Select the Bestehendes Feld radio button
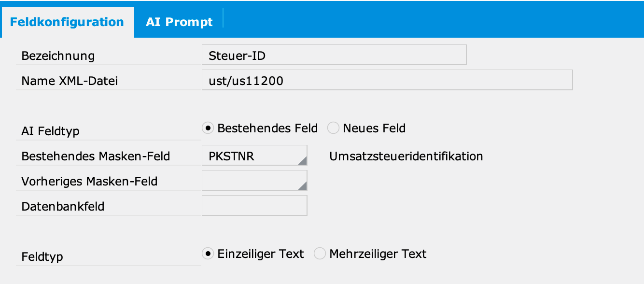This screenshot has height=284, width=644. click(208, 128)
